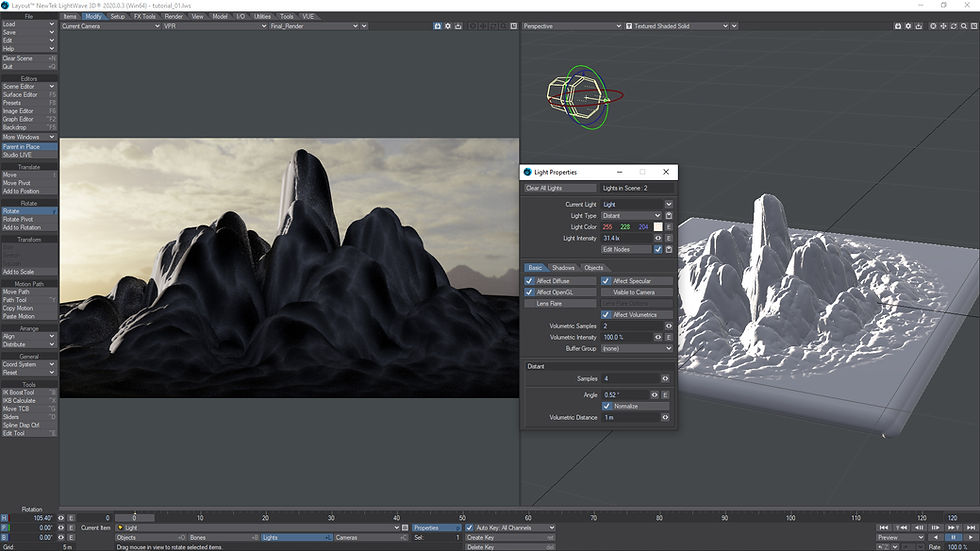Click the Samples input field
This screenshot has width=980, height=551.
click(629, 379)
